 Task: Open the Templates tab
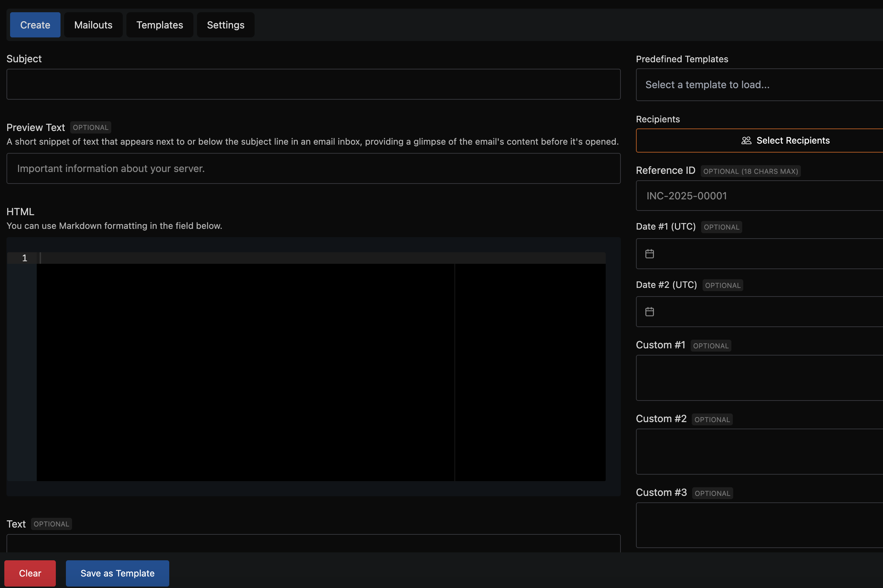click(x=160, y=25)
